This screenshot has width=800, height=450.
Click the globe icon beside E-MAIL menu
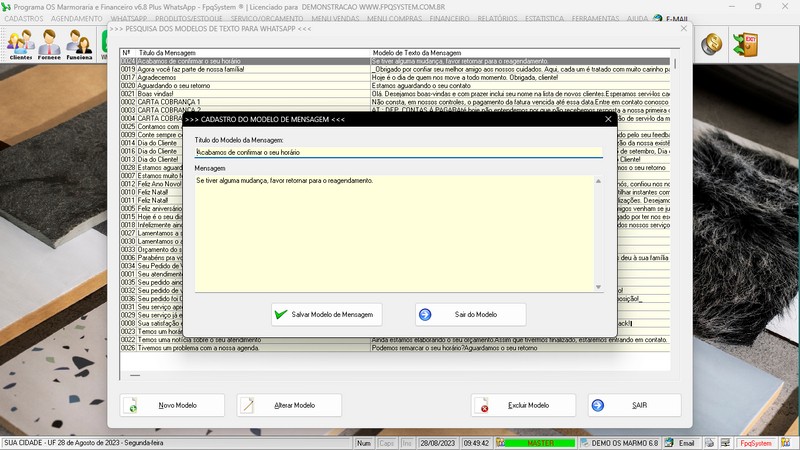tap(658, 19)
